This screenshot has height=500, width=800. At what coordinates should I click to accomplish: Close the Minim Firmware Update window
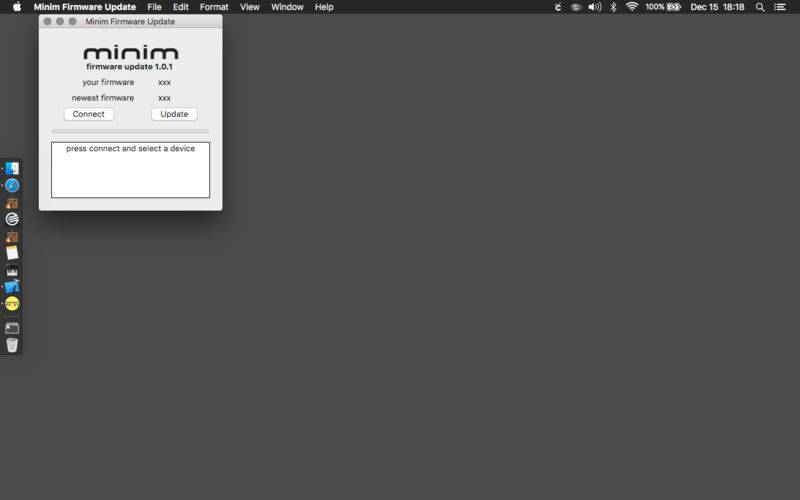47,21
